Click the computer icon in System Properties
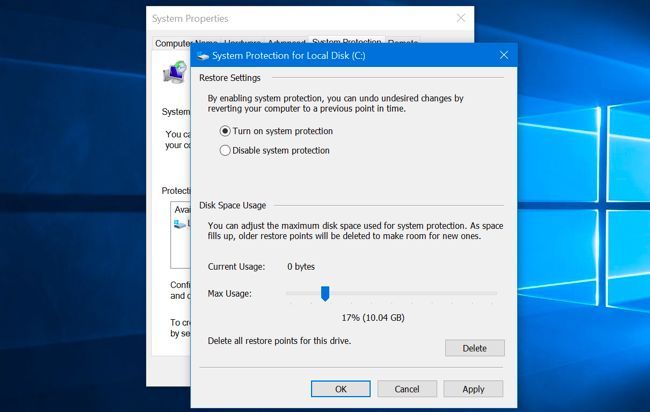This screenshot has height=412, width=650. (175, 72)
